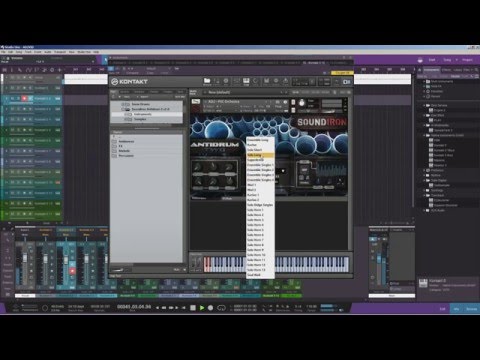
Task: Click the tempo value 120.00
Action: click(x=311, y=306)
